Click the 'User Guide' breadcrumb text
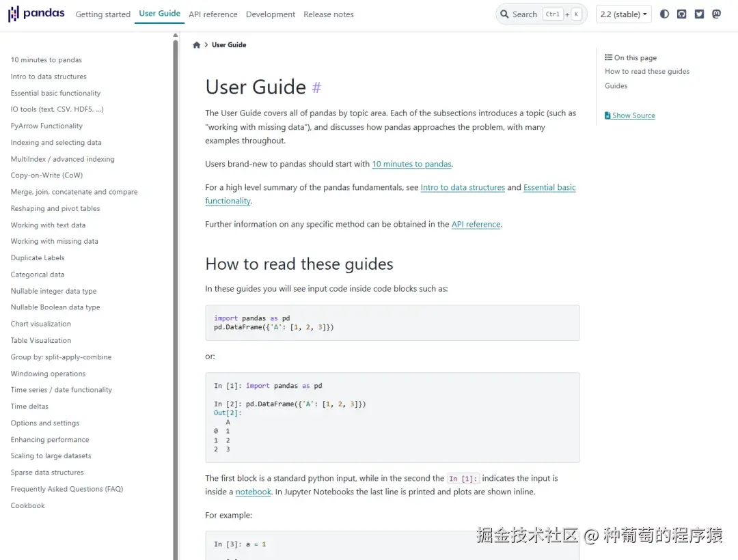Screen dimensions: 738x560 (x=229, y=45)
